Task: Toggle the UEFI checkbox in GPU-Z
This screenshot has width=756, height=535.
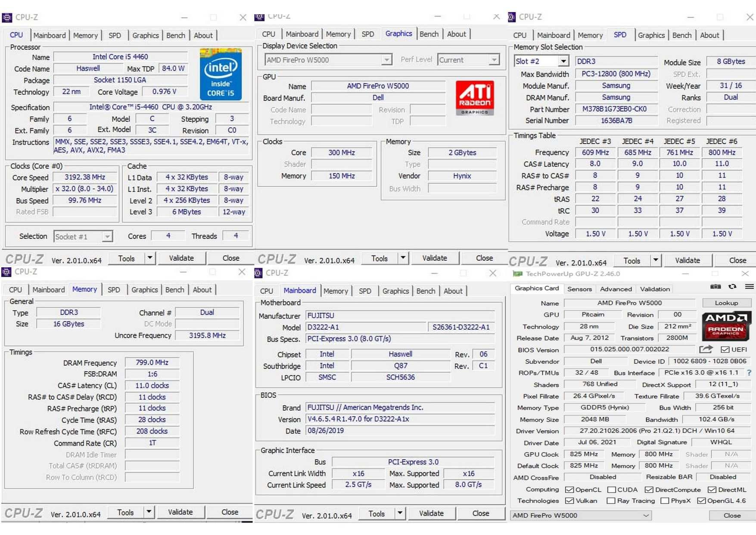Action: (725, 349)
